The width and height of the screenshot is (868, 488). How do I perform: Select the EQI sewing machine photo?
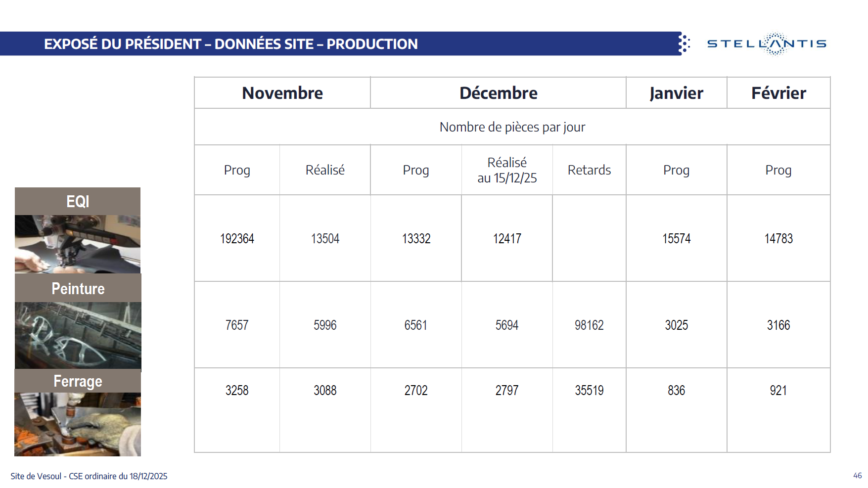click(x=78, y=244)
